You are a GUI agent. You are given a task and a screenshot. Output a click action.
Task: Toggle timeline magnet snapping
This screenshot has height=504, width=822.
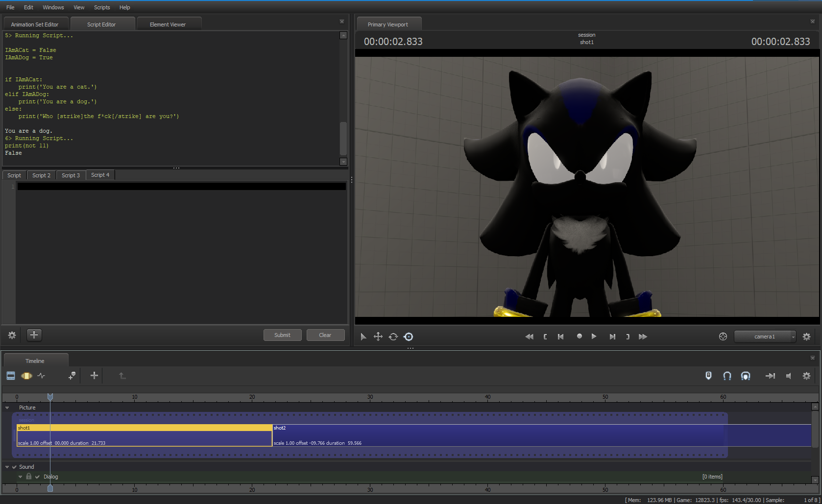[x=727, y=376]
